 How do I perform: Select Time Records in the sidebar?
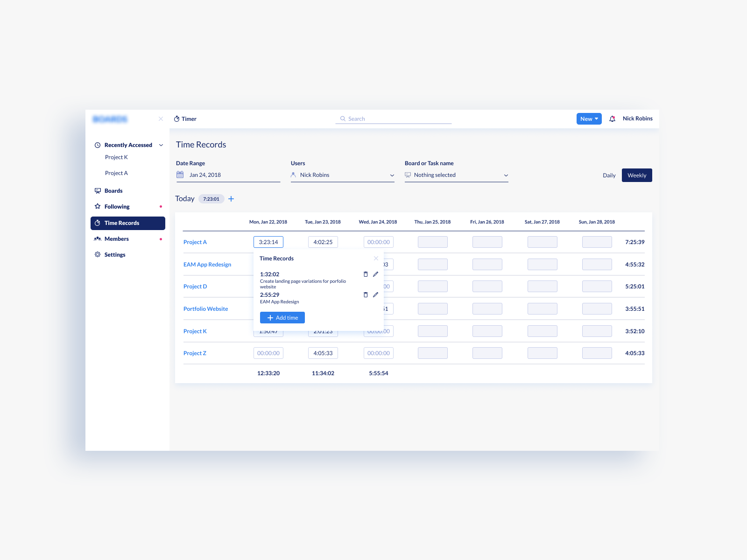122,223
